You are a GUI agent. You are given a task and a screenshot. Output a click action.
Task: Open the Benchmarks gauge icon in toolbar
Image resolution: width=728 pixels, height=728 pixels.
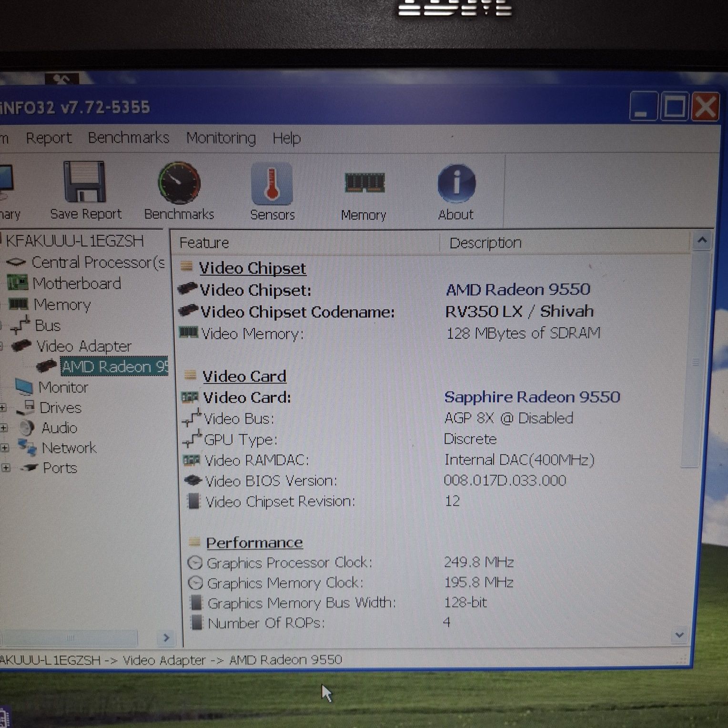click(x=179, y=183)
